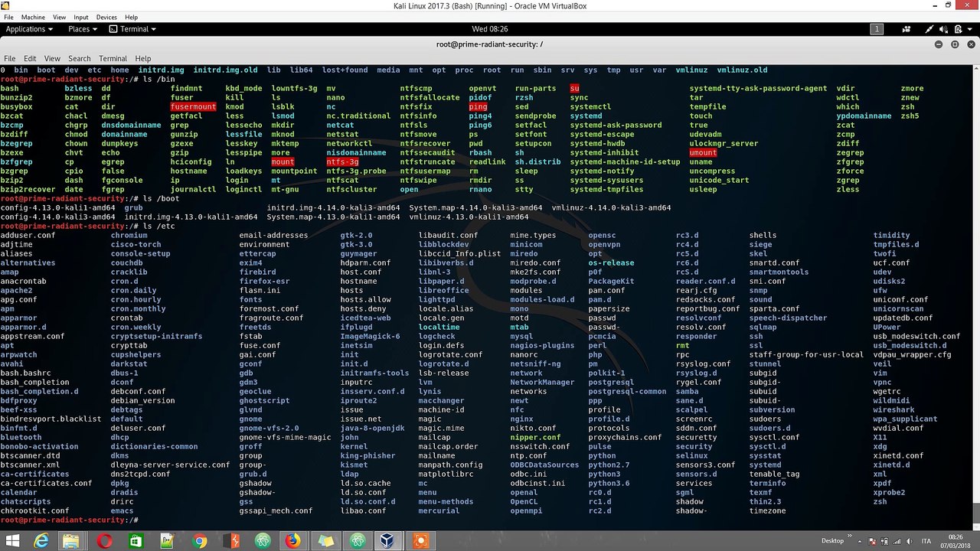Viewport: 980px width, 551px height.
Task: Select workspace 1 in Kali panel
Action: [x=876, y=29]
